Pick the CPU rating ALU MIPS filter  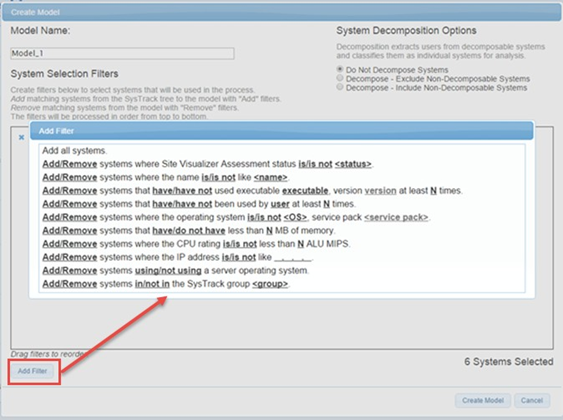coord(196,244)
